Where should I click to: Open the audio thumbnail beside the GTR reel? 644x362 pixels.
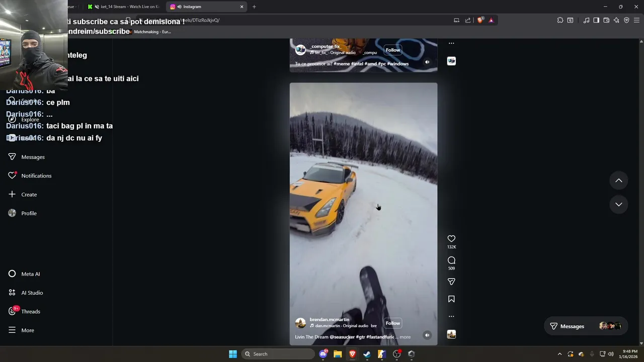point(451,334)
